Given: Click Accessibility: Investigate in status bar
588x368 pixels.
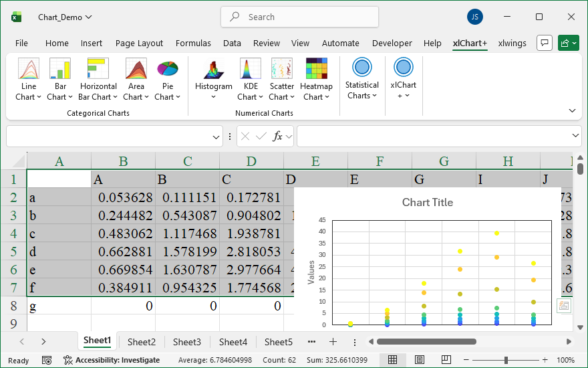Looking at the screenshot, I should (x=112, y=360).
